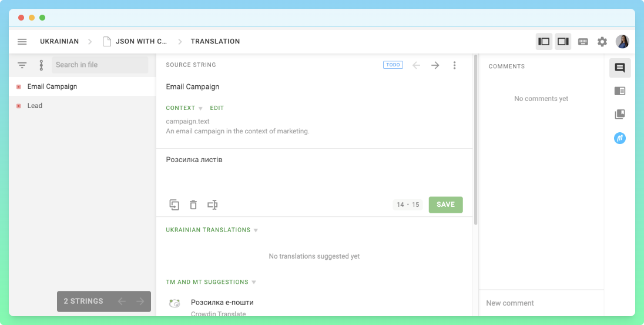
Task: Click the text selection mode icon
Action: 212,205
